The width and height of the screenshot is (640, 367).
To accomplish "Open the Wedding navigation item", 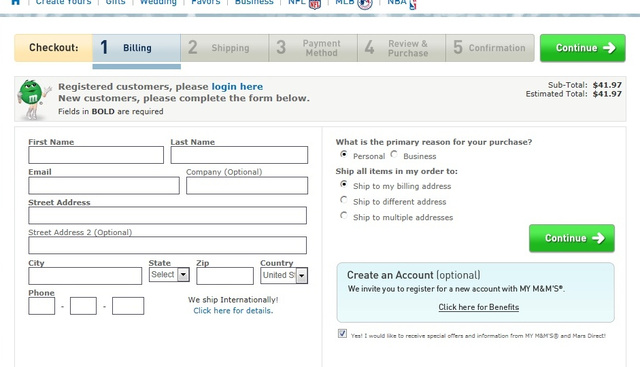I will coord(158,2).
